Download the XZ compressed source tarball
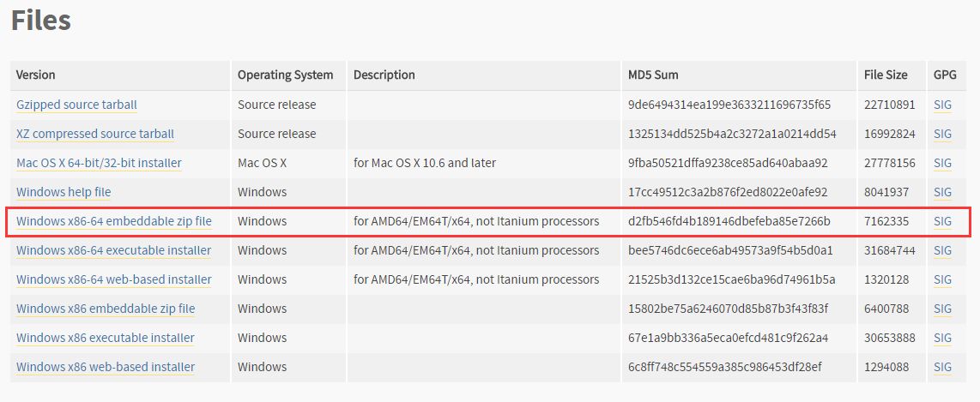Image resolution: width=980 pixels, height=402 pixels. [94, 134]
